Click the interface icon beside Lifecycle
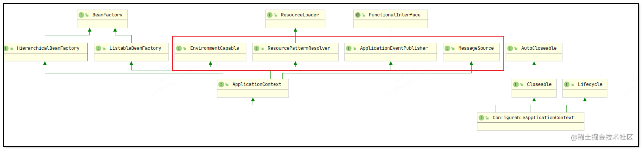The image size is (644, 152). click(x=566, y=85)
